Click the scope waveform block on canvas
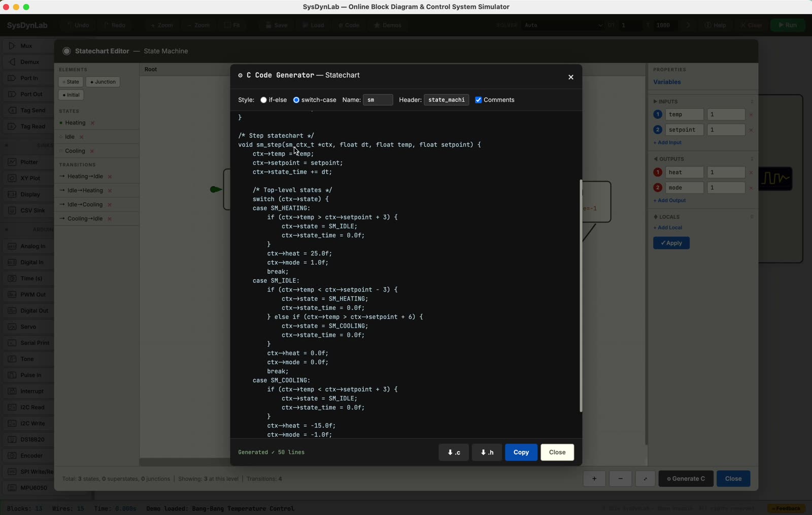The height and width of the screenshot is (515, 812). coord(775,179)
